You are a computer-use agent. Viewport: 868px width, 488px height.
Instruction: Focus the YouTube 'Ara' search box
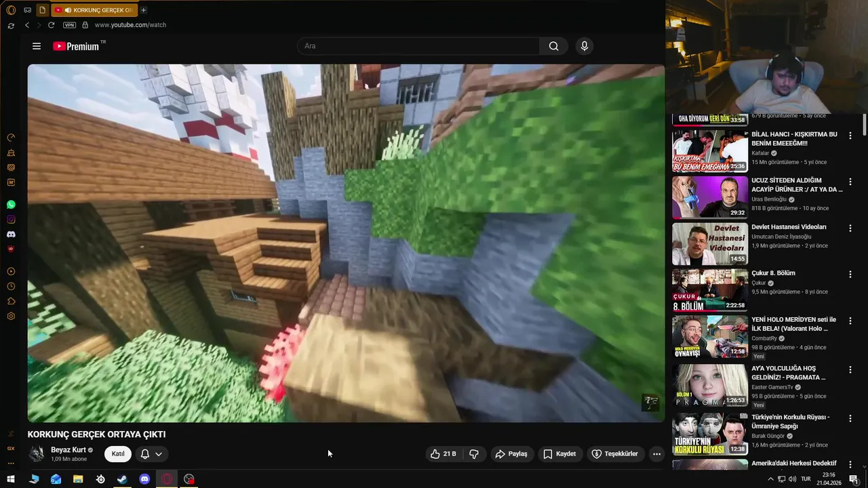418,46
